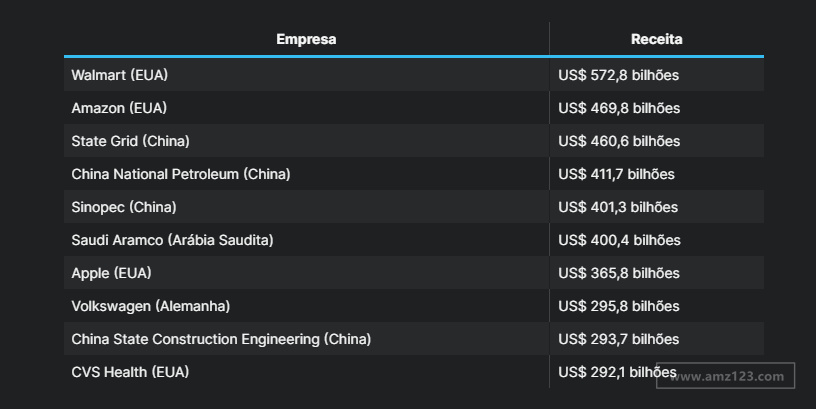Click the US$ 401,3 bilhões value
The image size is (816, 409).
pyautogui.click(x=618, y=207)
